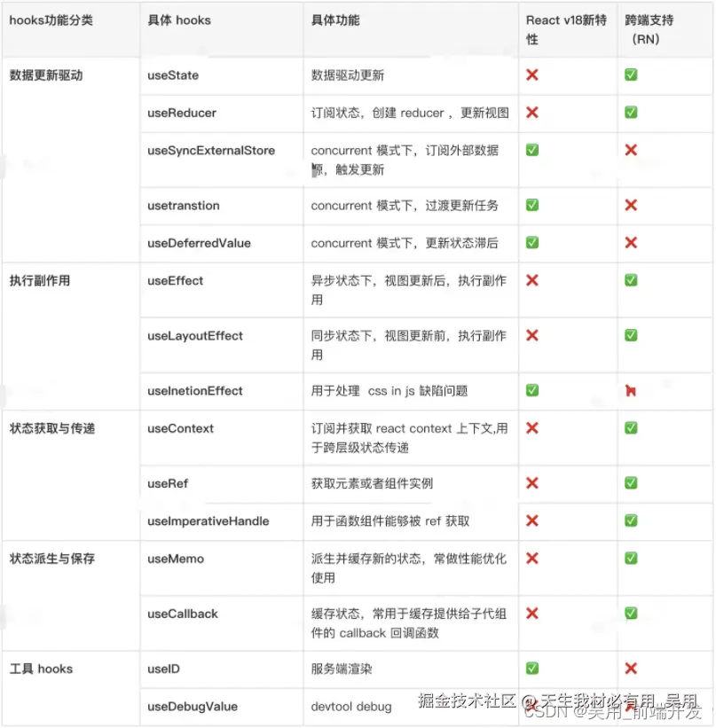Click the red flag icon beside useInetionEffect

tap(631, 390)
